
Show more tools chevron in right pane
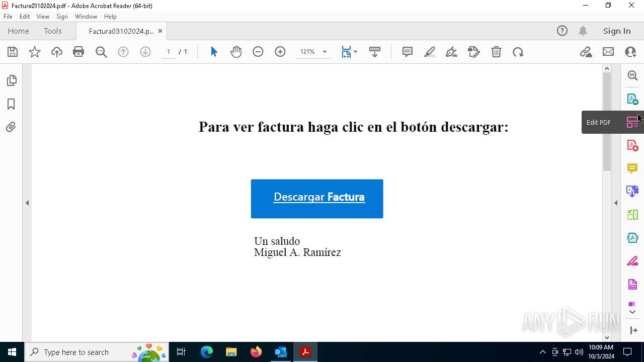632,312
